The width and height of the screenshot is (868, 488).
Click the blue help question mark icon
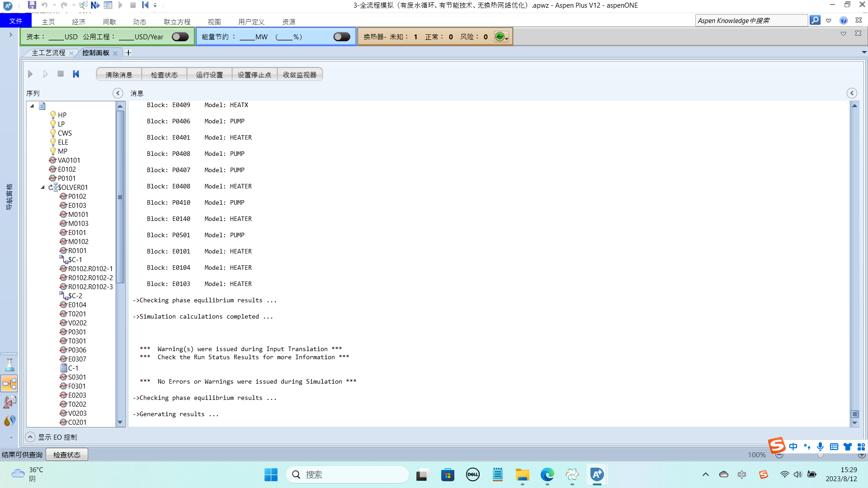[843, 20]
